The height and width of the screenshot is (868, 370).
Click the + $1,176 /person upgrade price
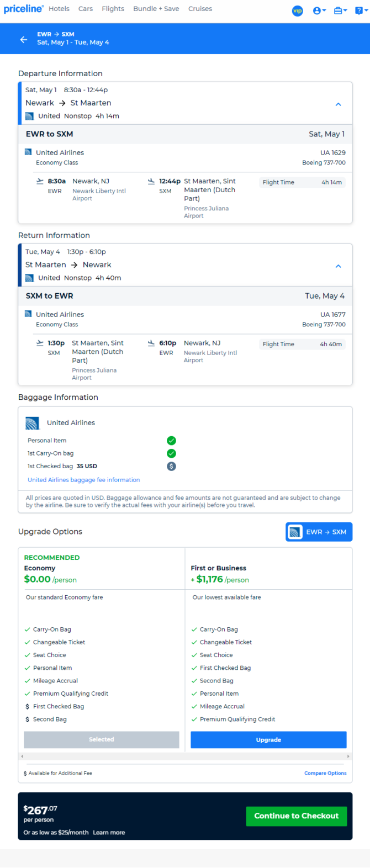[220, 579]
